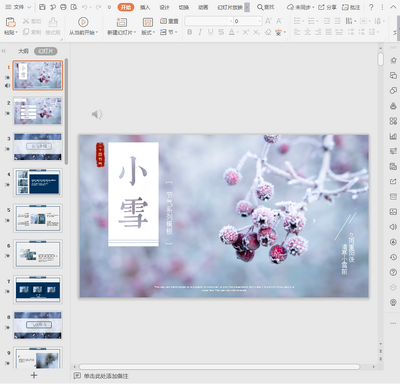400x384 pixels.
Task: Click the Find search button
Action: 266,7
